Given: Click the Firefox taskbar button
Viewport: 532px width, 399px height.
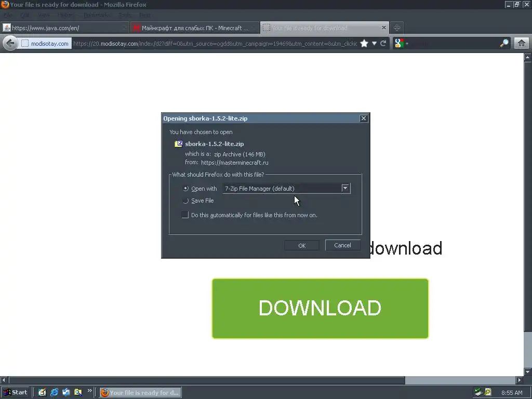Looking at the screenshot, I should tap(140, 392).
